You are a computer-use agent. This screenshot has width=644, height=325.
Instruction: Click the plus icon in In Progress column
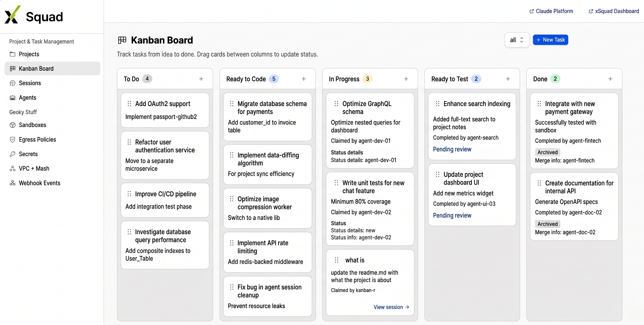click(x=406, y=79)
